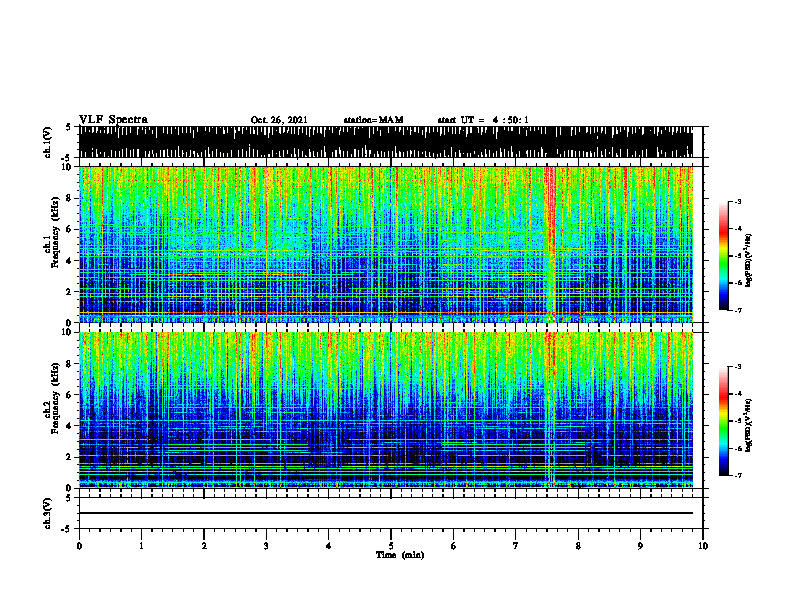792x612 pixels.
Task: Click the ch.2 color bar "log(PSD)" unit label
Action: pyautogui.click(x=749, y=425)
